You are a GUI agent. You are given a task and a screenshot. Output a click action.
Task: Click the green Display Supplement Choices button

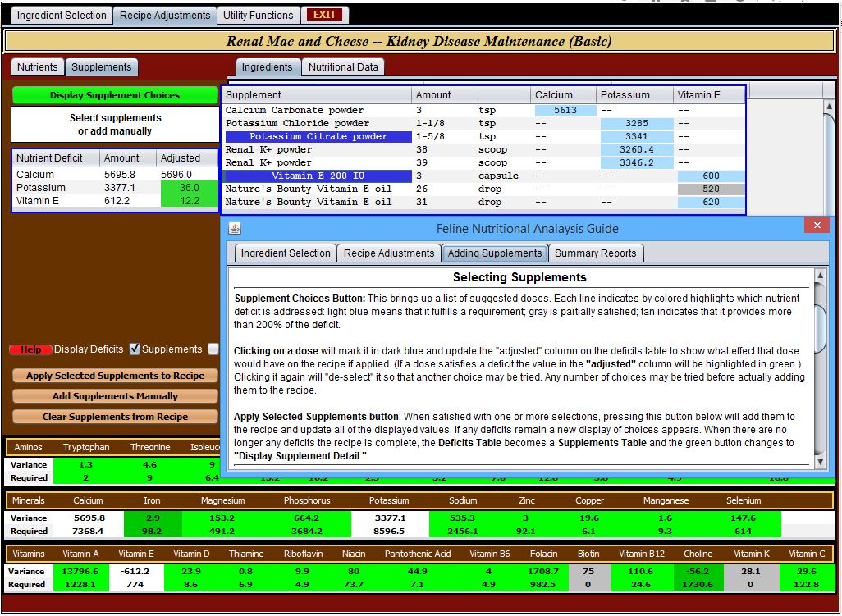(x=115, y=95)
